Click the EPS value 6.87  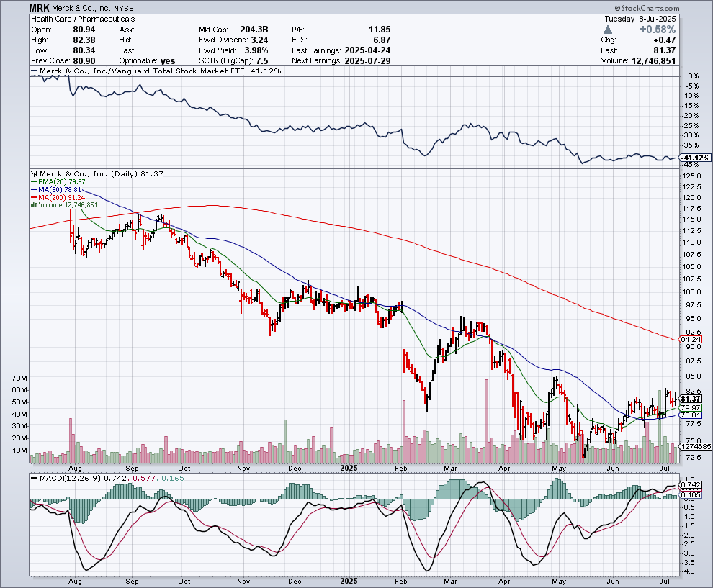tap(382, 40)
